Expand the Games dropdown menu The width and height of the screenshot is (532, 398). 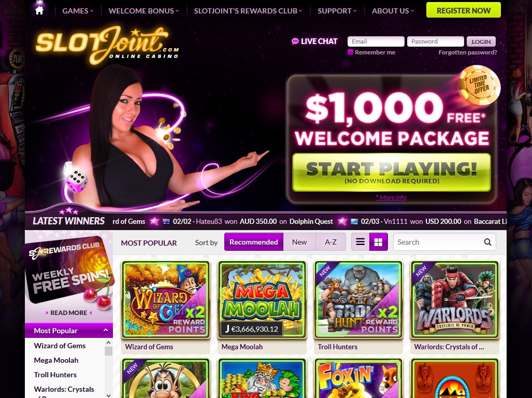point(78,11)
